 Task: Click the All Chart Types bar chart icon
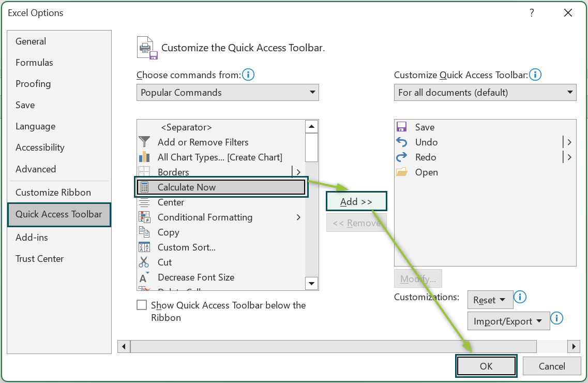(x=144, y=157)
